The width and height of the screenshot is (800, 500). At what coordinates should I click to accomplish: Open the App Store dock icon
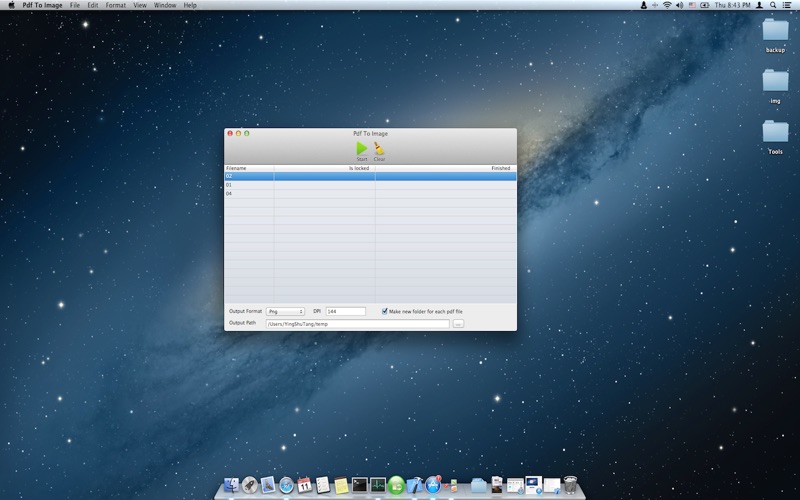point(433,485)
